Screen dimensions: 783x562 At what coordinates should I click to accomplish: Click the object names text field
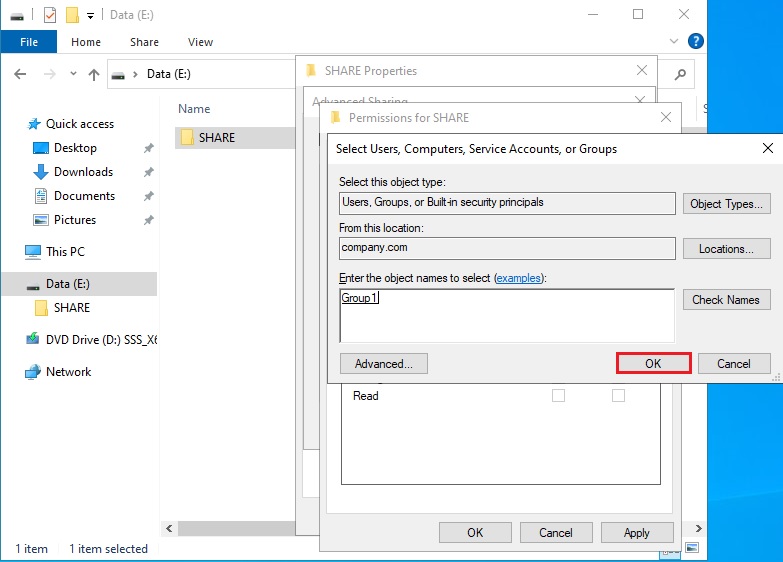coord(507,315)
